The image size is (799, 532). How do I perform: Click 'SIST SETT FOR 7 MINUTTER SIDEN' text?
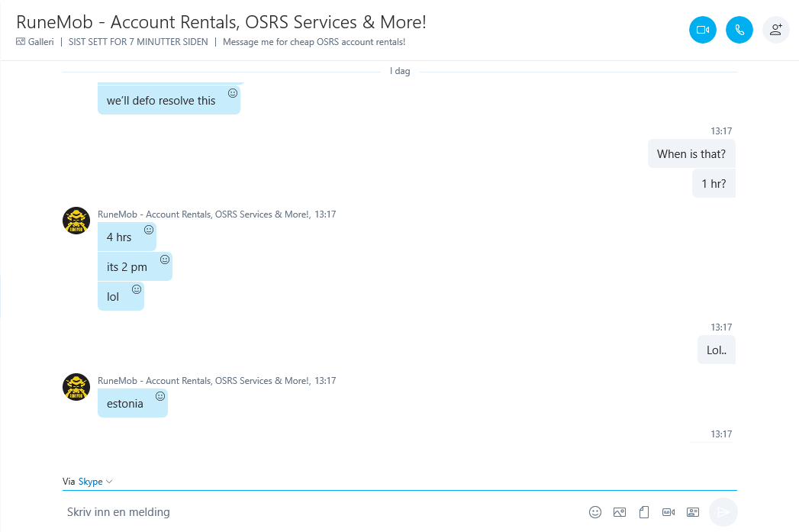(x=138, y=42)
